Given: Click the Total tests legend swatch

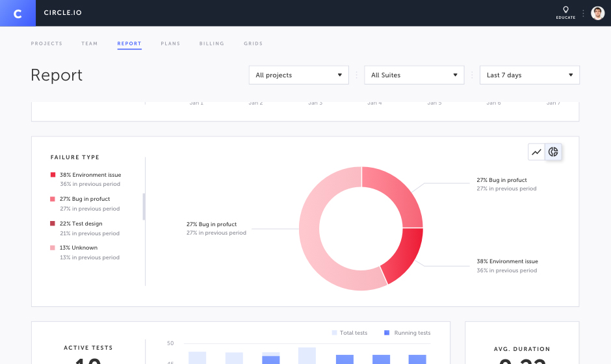Looking at the screenshot, I should (x=334, y=333).
